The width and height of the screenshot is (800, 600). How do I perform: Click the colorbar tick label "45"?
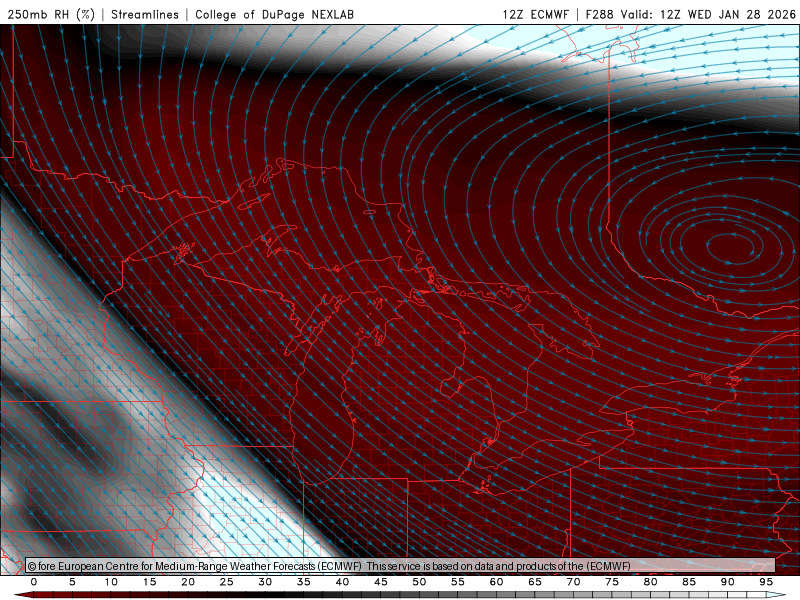pyautogui.click(x=381, y=582)
